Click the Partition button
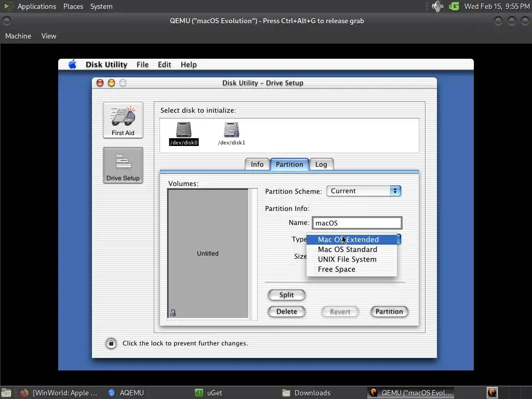 pos(389,312)
